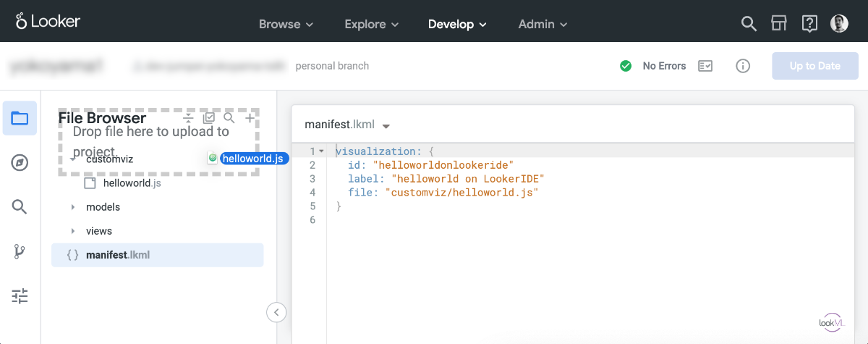This screenshot has width=868, height=344.
Task: Open the Object Browser compass icon
Action: click(20, 163)
